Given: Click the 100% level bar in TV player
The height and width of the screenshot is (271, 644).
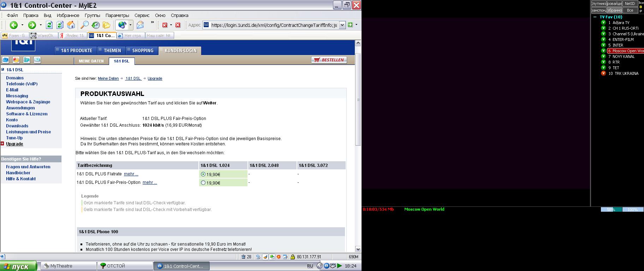Looking at the screenshot, I should pyautogui.click(x=632, y=210).
